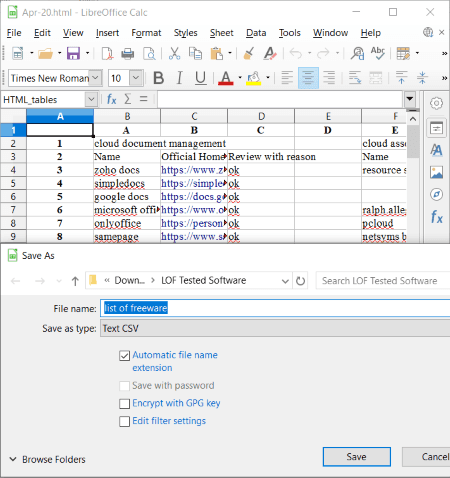
Task: Click the Save floppy disk icon
Action: (73, 53)
